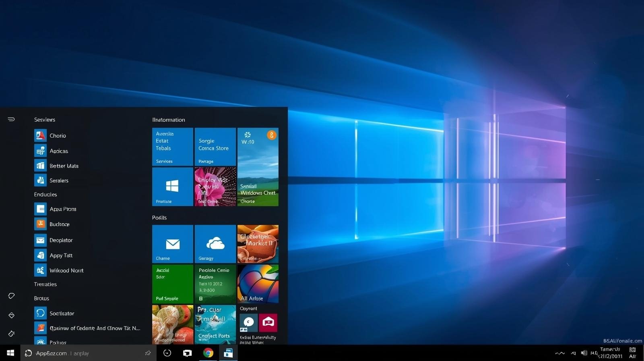
Task: Click the taskbar search box
Action: pyautogui.click(x=88, y=353)
